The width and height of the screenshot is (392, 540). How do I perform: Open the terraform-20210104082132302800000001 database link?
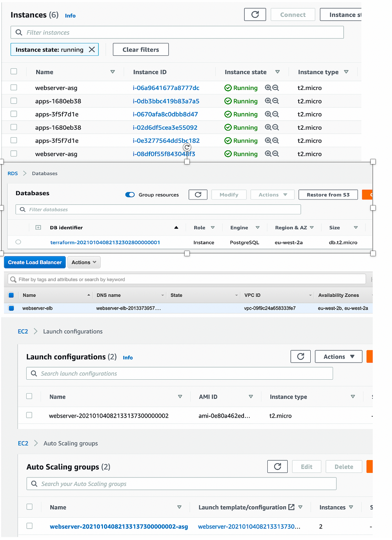[105, 242]
